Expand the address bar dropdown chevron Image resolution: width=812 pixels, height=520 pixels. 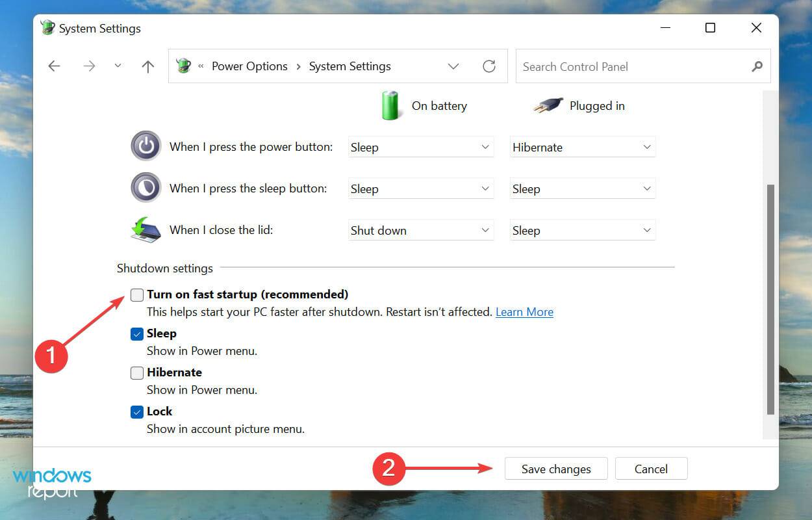pyautogui.click(x=453, y=66)
